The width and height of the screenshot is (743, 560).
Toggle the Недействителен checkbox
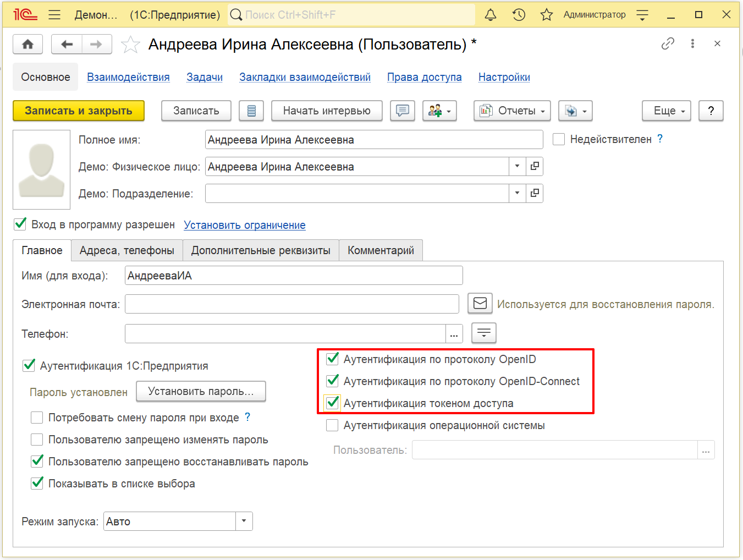pos(559,139)
